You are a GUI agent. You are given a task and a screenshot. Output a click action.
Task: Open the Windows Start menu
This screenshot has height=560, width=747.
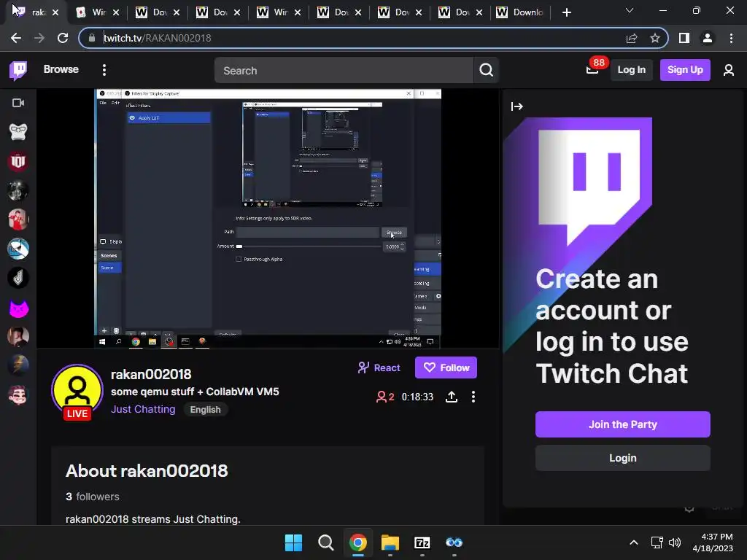point(293,542)
